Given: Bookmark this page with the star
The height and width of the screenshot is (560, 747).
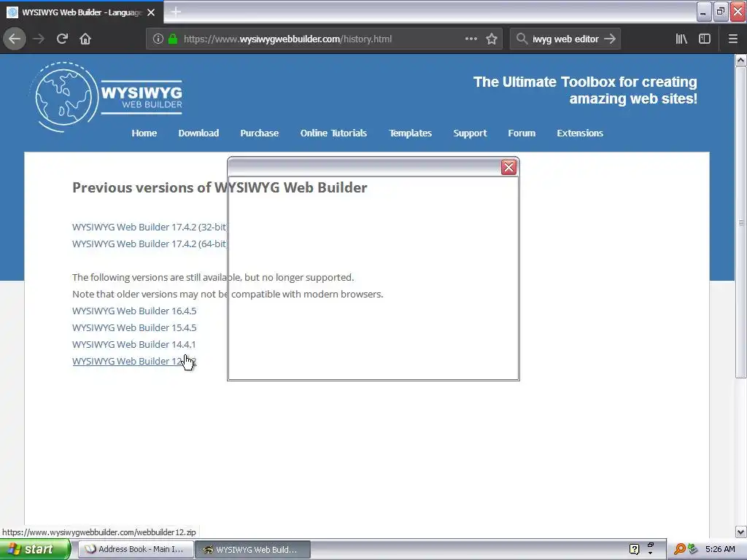Looking at the screenshot, I should pos(492,39).
